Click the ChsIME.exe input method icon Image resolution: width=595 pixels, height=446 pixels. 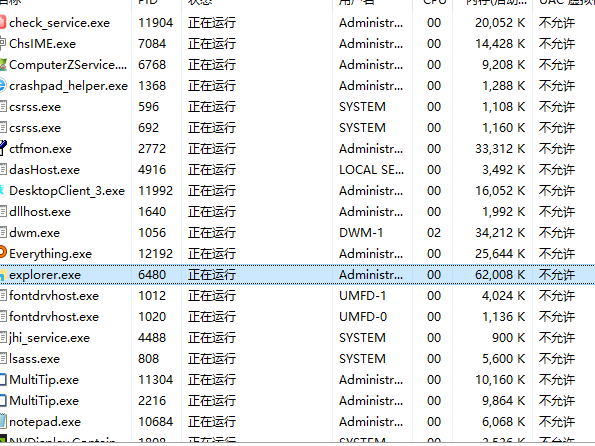point(3,44)
